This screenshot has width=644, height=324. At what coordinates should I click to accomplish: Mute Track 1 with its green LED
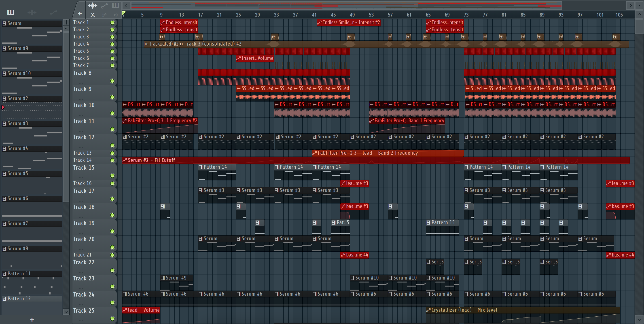coord(112,23)
